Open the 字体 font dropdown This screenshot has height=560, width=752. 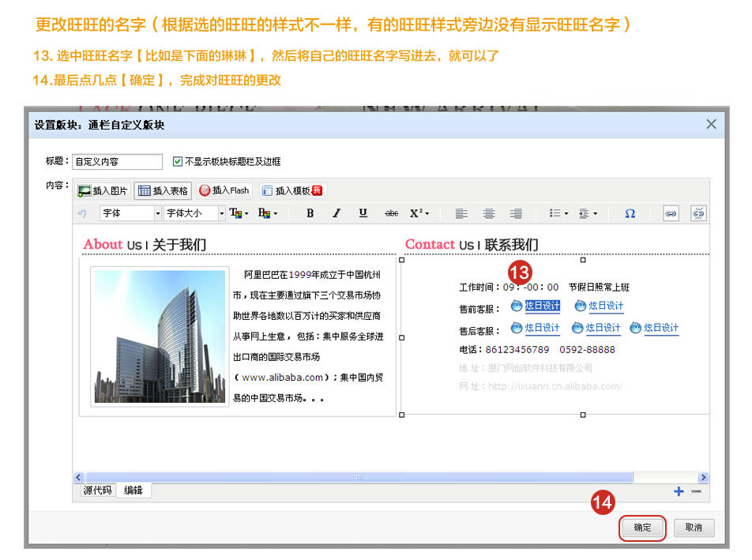pos(130,213)
